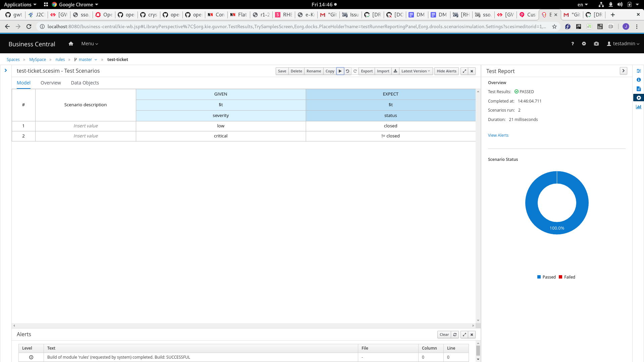Open the info icon in right sidebar
This screenshot has width=644, height=362.
tap(639, 80)
